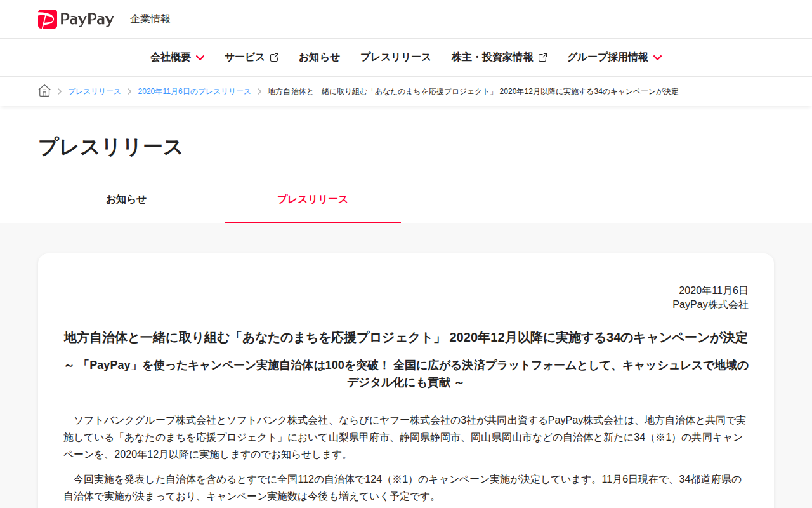Open the グループ採用情報 menu item
This screenshot has width=812, height=508.
608,57
